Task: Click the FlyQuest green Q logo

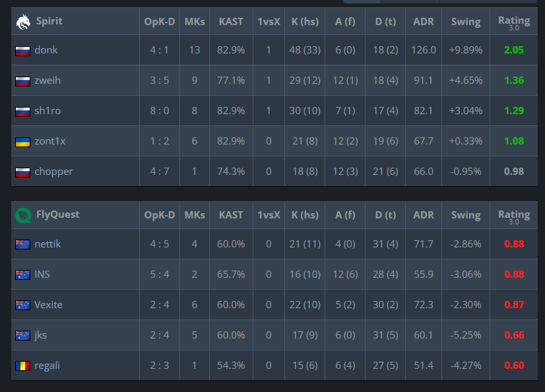Action: click(x=23, y=215)
